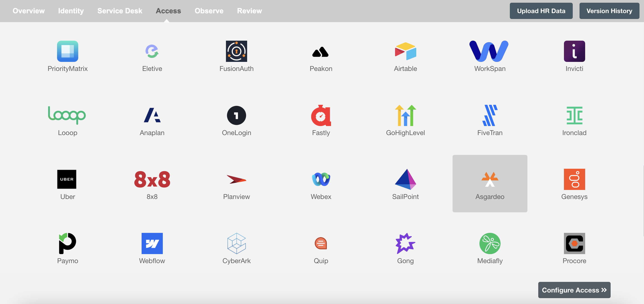Select the Airtable application thumbnail
The height and width of the screenshot is (304, 644).
405,56
